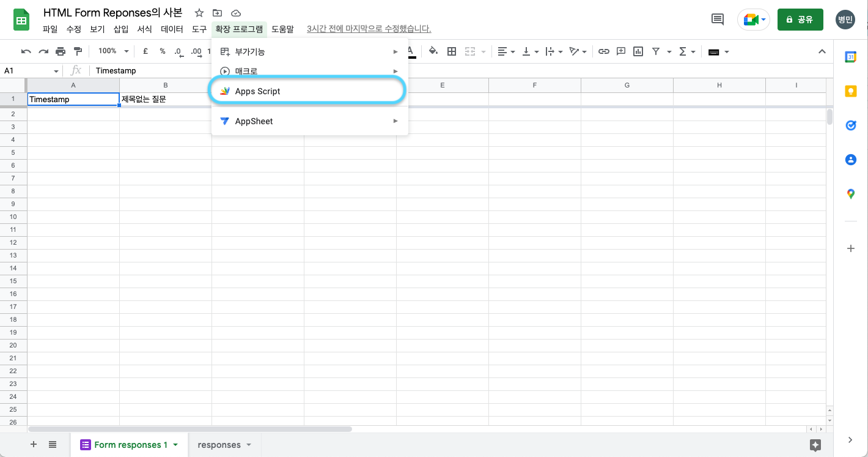This screenshot has height=457, width=868.
Task: Click the decrease decimal places icon
Action: click(178, 51)
